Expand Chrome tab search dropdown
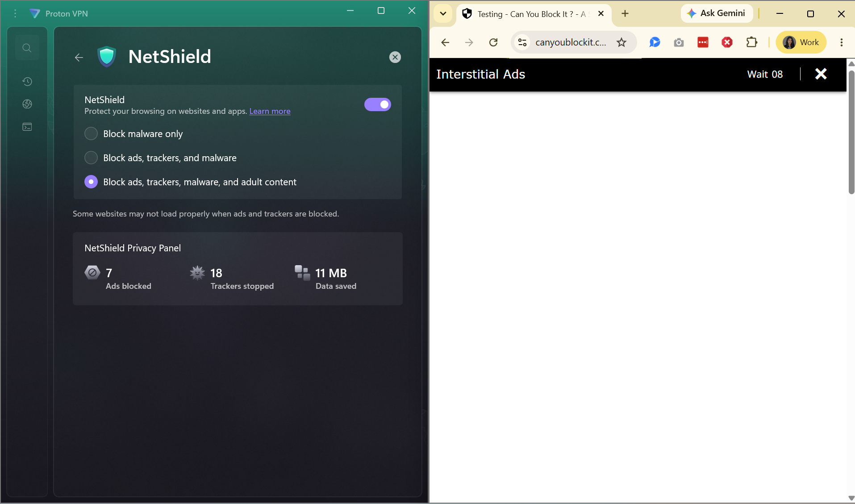855x504 pixels. (443, 14)
